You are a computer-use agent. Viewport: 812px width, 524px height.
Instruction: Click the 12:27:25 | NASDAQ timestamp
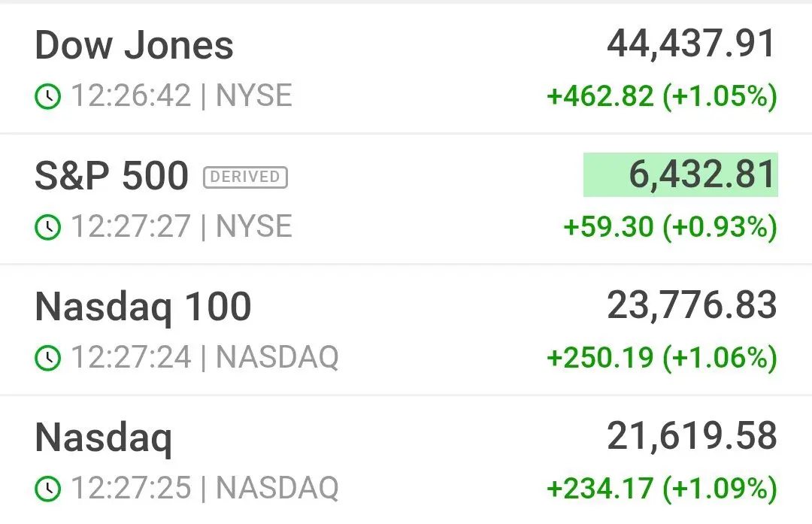pos(205,488)
